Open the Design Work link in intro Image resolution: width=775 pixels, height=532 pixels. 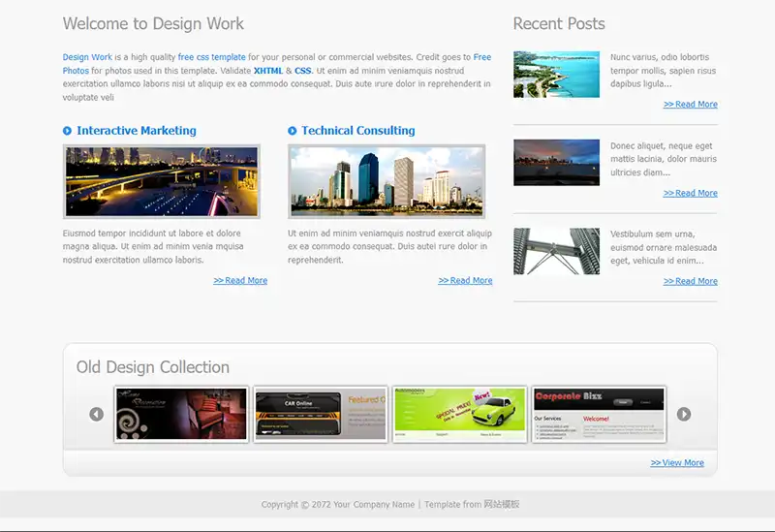click(87, 57)
